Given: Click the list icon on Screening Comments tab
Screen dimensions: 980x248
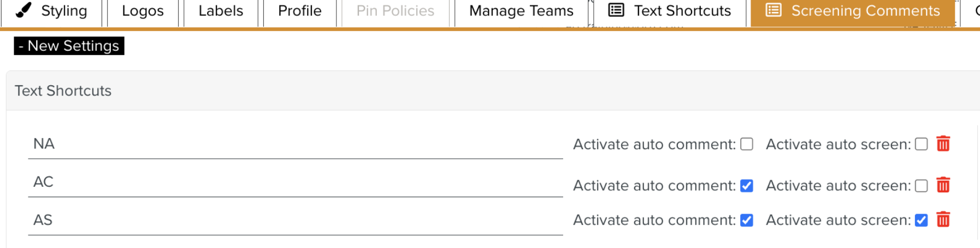Looking at the screenshot, I should click(774, 10).
